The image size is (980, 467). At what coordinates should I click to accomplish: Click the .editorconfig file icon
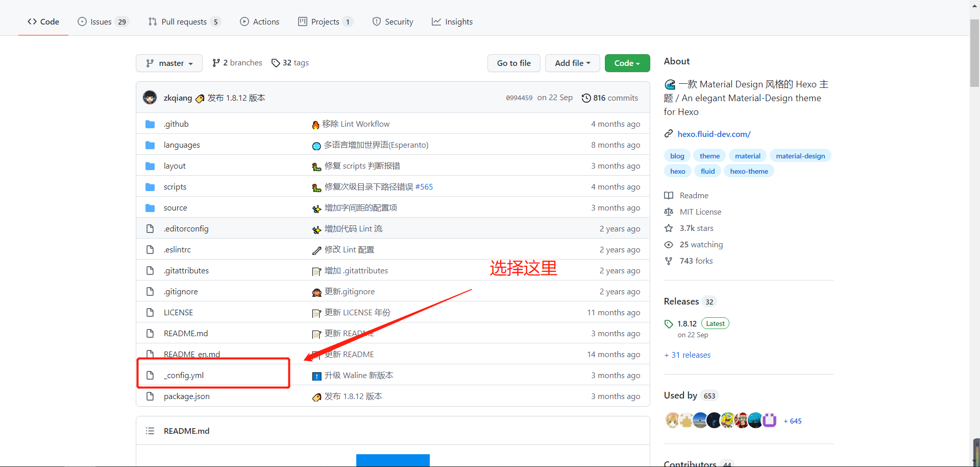pos(150,228)
